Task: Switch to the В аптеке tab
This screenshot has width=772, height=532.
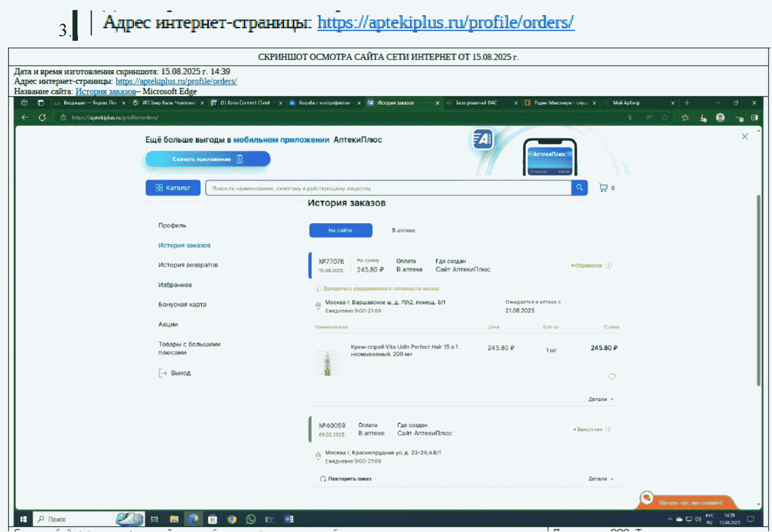Action: pyautogui.click(x=403, y=231)
